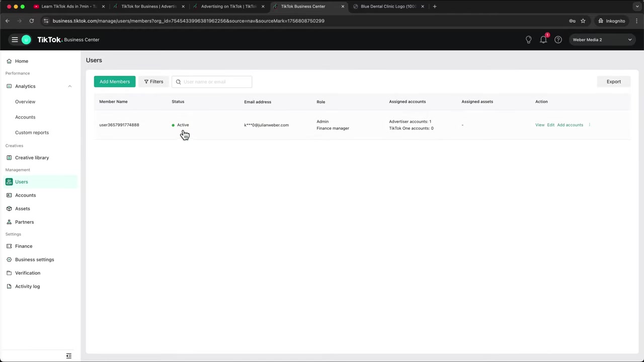Open the more options kebab for the member row
Image resolution: width=644 pixels, height=362 pixels.
coord(589,125)
